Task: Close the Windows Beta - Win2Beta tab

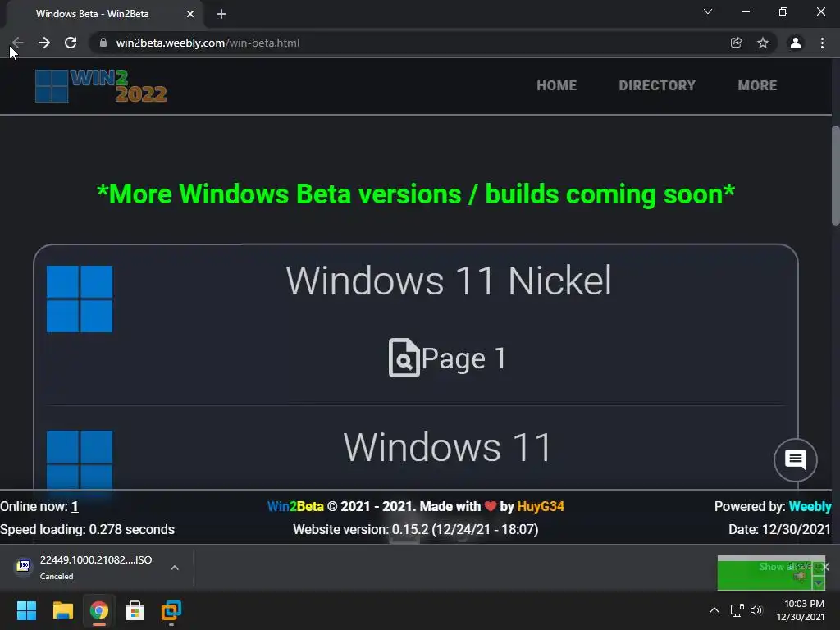Action: point(190,14)
